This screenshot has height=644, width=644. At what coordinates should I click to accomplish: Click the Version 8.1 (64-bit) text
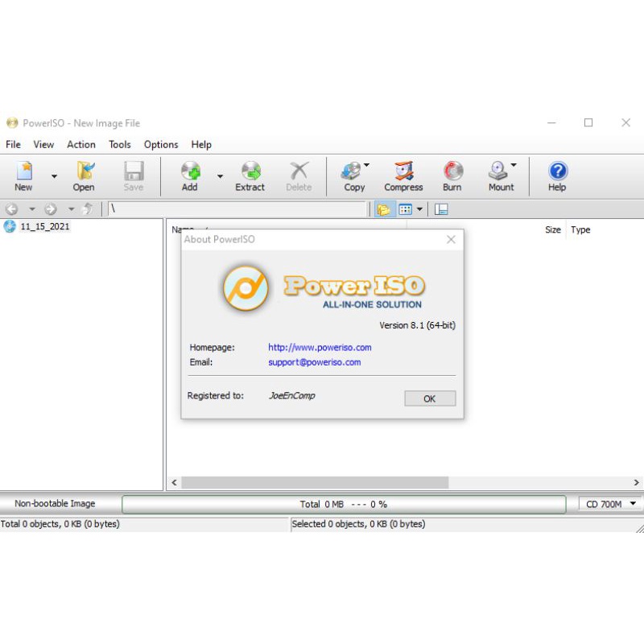click(x=417, y=325)
